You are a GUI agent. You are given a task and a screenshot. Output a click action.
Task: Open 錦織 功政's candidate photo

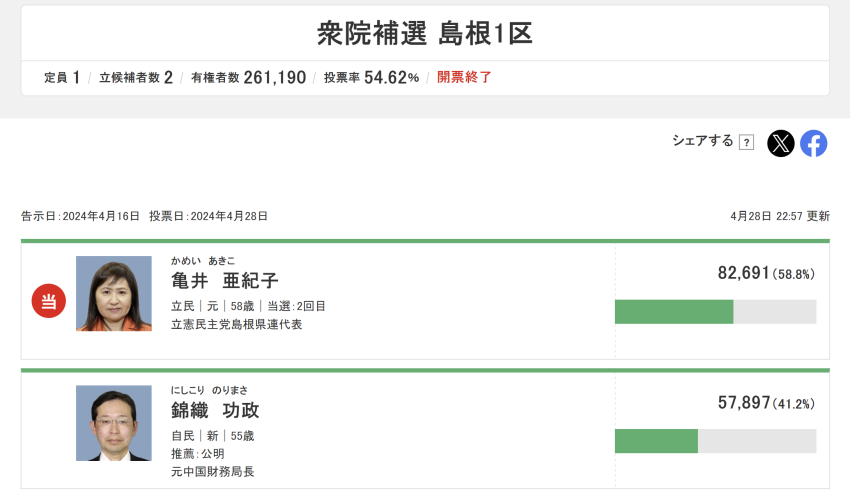[114, 423]
